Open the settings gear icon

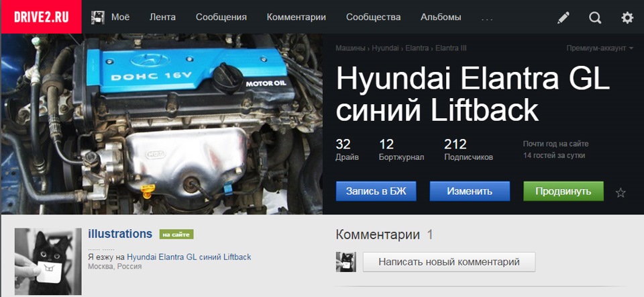point(627,17)
